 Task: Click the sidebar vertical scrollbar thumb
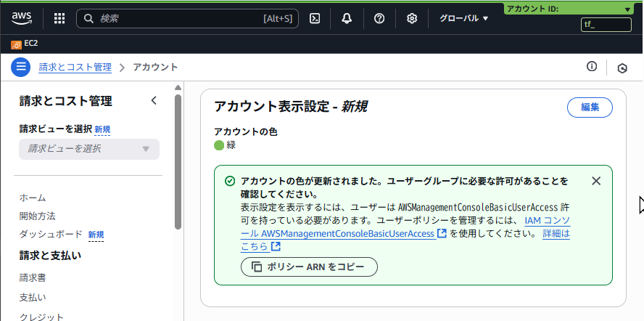[x=178, y=162]
